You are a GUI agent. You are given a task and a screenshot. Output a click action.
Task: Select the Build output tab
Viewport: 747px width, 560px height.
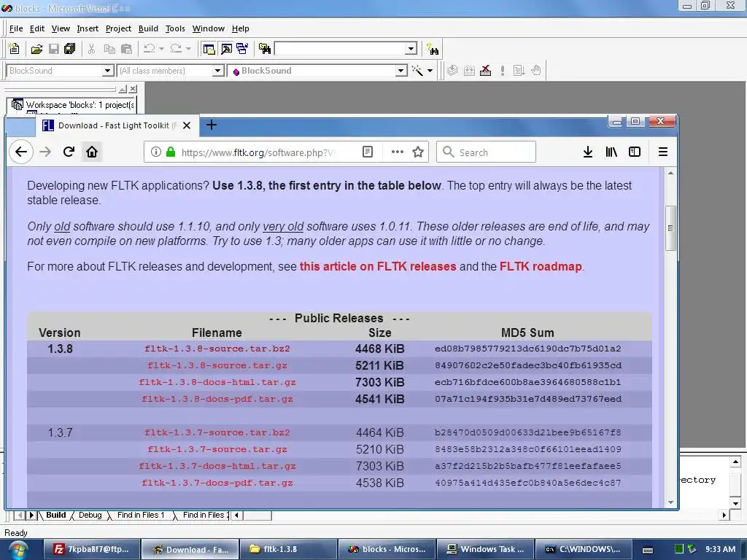click(x=55, y=515)
